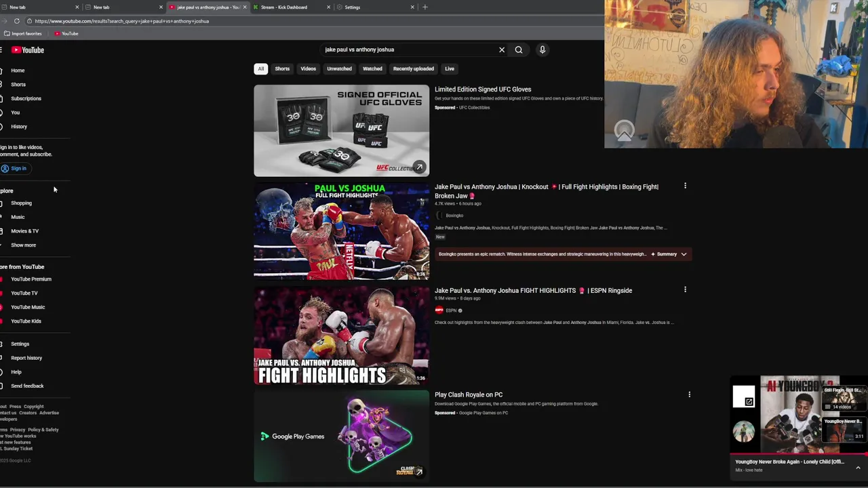The height and width of the screenshot is (488, 868).
Task: Click the YoungBoy miniplayer video
Action: (x=789, y=413)
